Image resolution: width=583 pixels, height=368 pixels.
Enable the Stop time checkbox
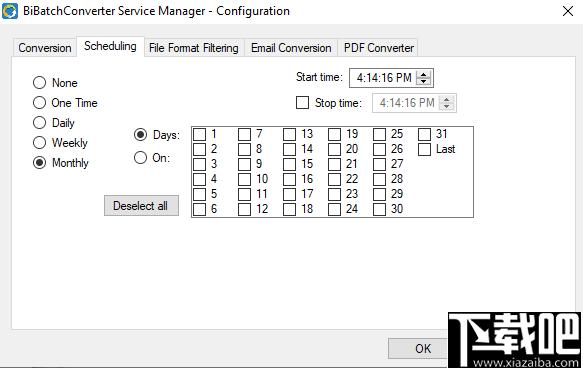click(x=302, y=103)
